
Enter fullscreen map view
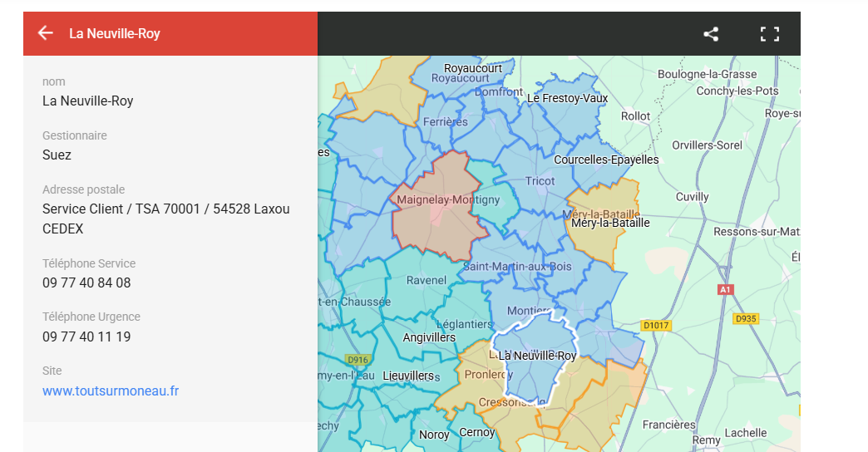770,34
